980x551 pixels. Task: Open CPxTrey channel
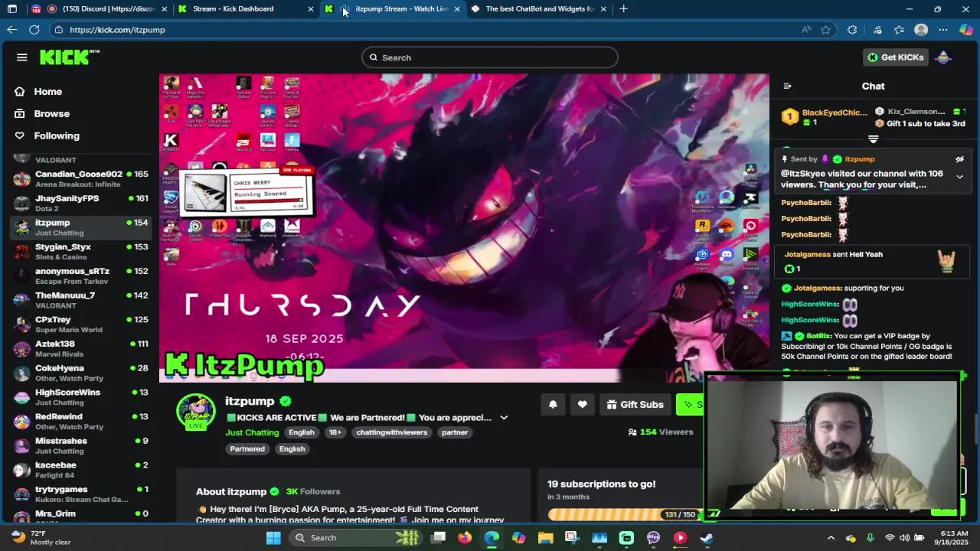(x=80, y=324)
